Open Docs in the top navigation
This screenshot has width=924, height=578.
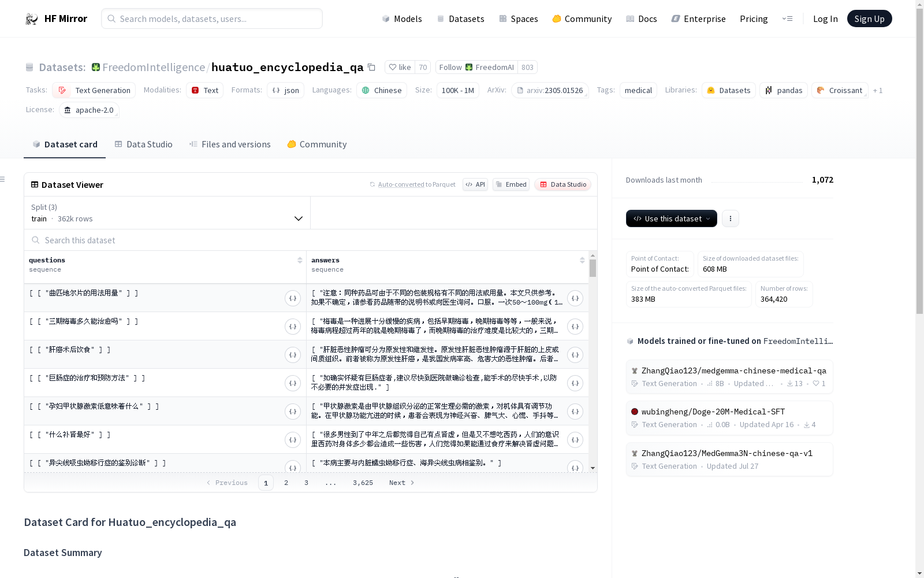point(642,18)
